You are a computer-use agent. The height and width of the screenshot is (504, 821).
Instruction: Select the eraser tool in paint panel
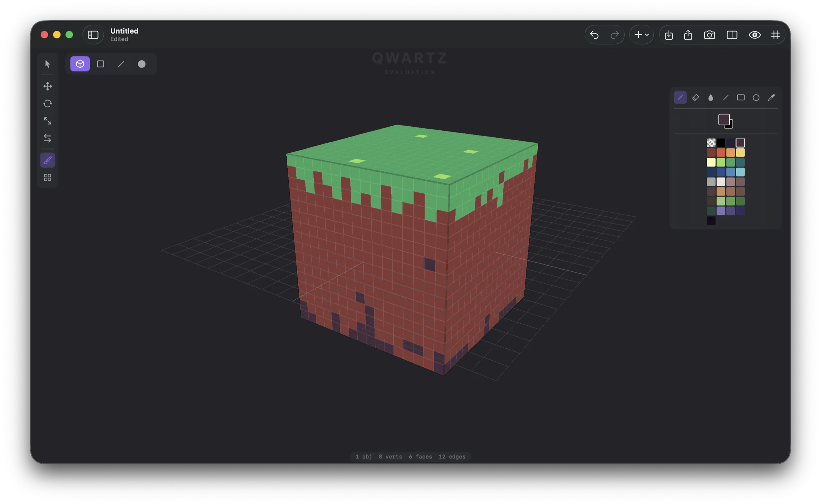[x=695, y=98]
